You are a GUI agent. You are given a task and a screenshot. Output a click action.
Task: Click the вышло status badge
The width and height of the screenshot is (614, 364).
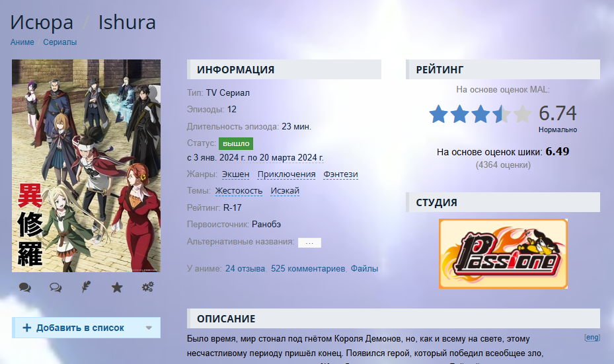point(236,143)
